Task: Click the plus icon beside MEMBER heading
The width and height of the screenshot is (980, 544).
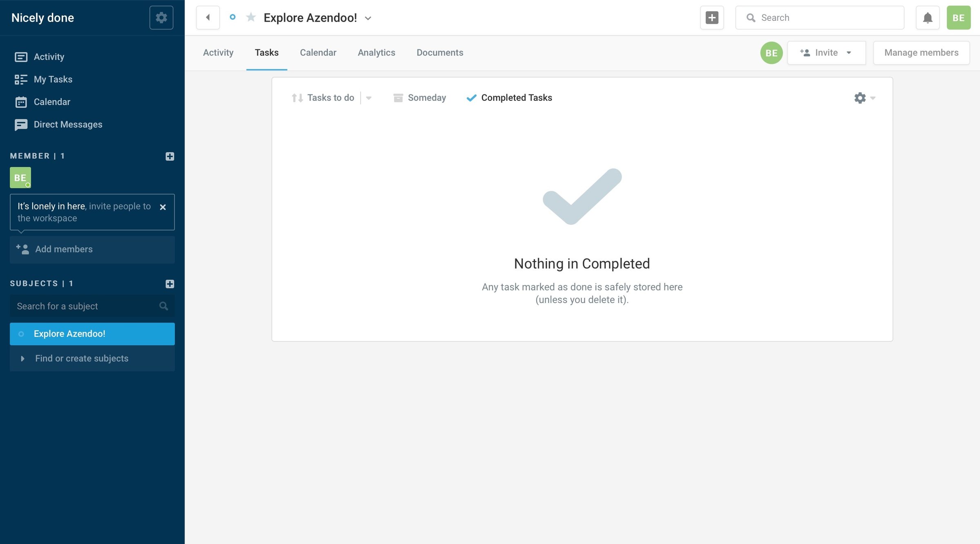Action: pos(170,156)
